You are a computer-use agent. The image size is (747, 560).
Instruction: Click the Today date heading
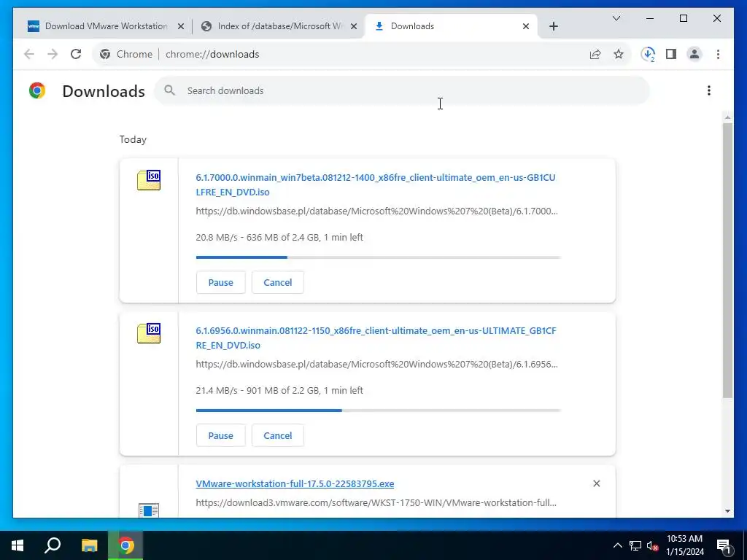coord(133,139)
